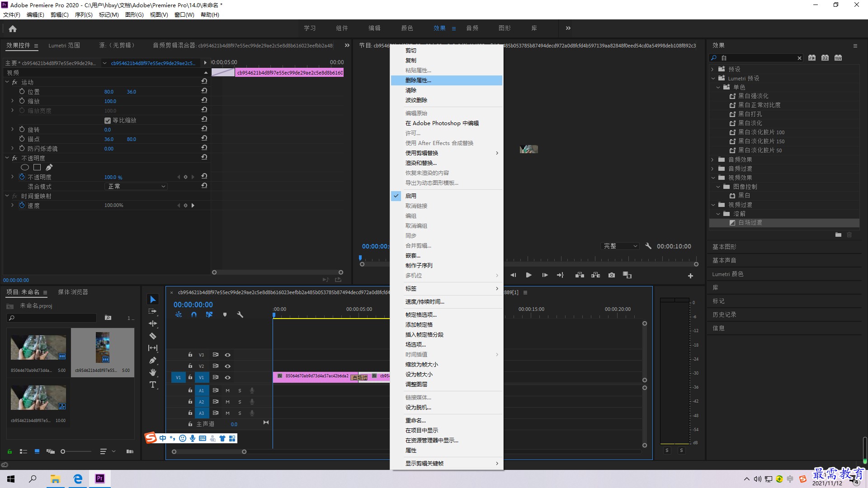
Task: Toggle V2 track output eye
Action: click(228, 366)
